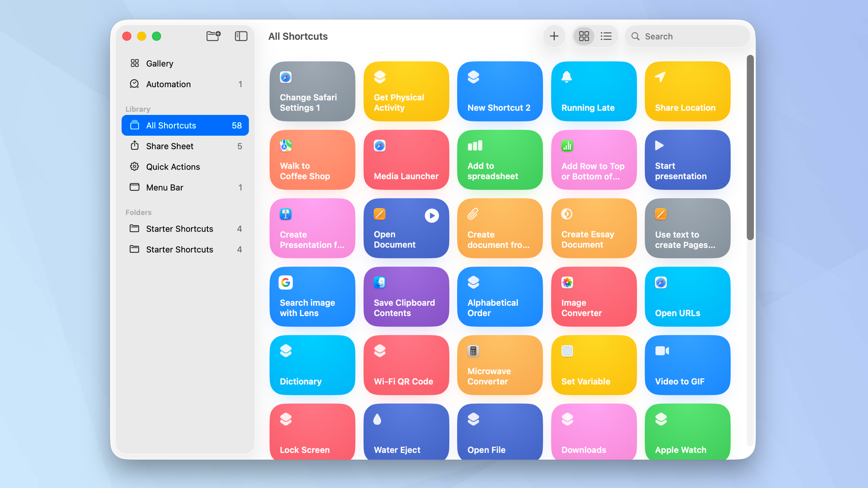Switch to the Share Sheet section

(x=169, y=146)
